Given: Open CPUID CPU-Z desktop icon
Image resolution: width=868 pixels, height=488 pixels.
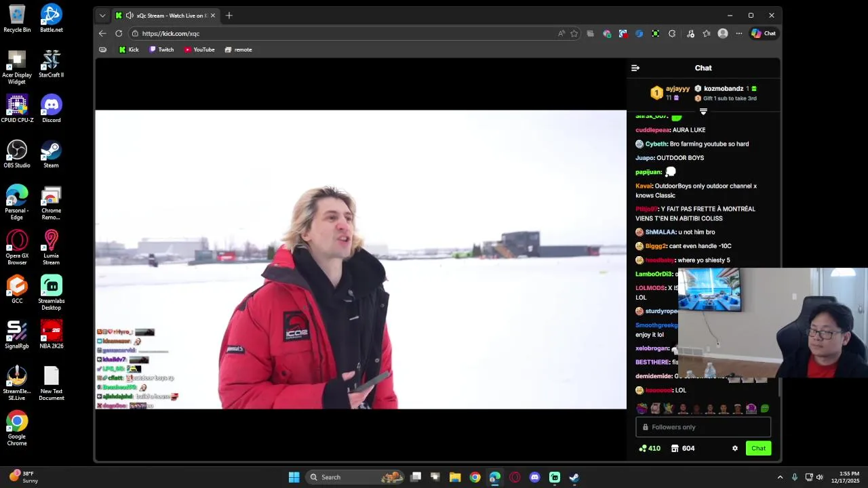Looking at the screenshot, I should point(17,108).
